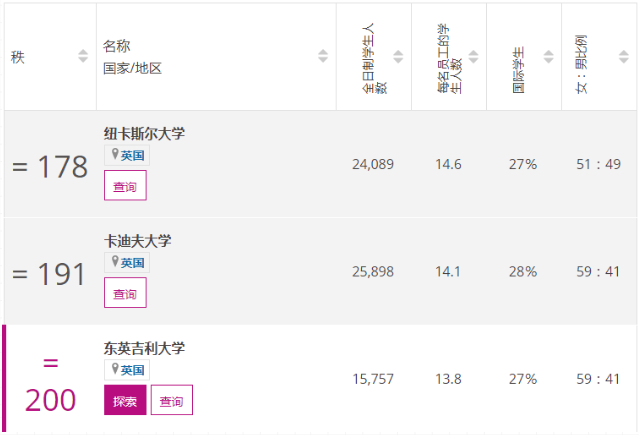The width and height of the screenshot is (639, 435).
Task: Click location pin for Newcastle University
Action: click(114, 155)
